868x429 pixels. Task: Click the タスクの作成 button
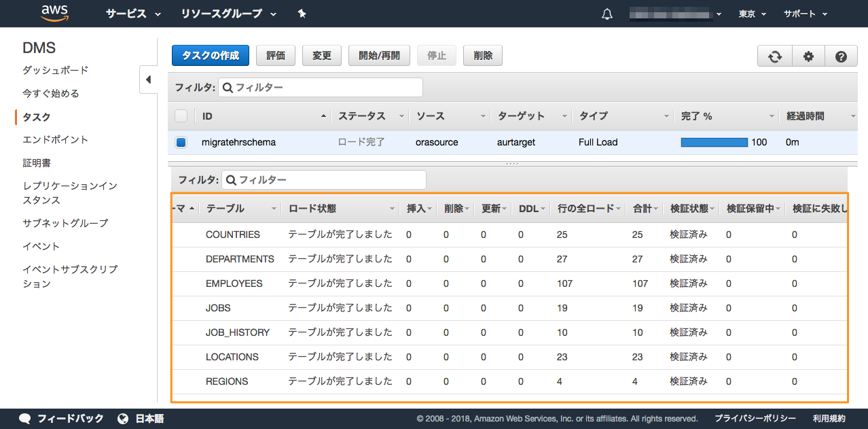tap(211, 56)
